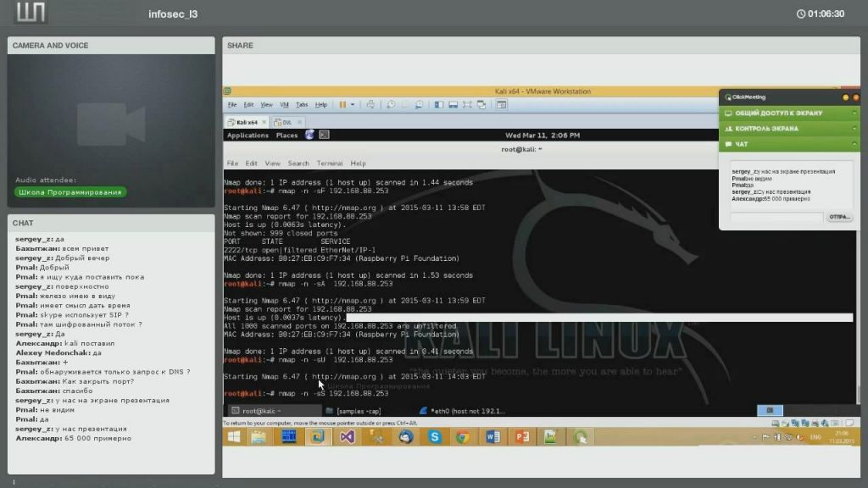Open the Skype icon in Windows taskbar
This screenshot has width=868, height=488.
click(x=435, y=437)
